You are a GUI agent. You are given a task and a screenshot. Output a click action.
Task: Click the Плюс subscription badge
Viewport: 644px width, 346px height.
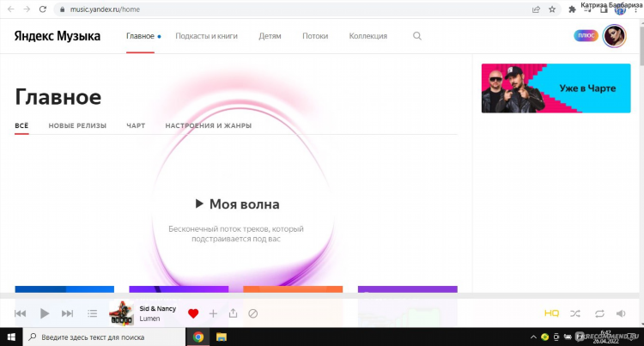(586, 36)
